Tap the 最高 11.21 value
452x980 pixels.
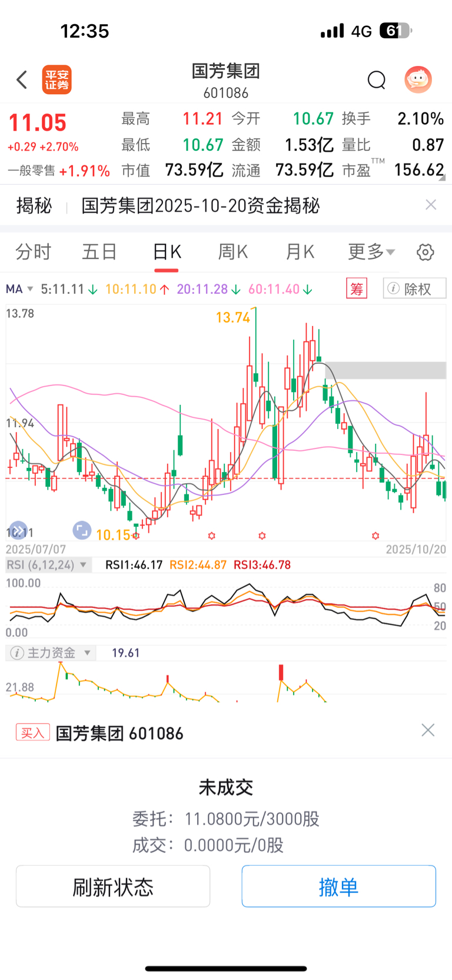(x=202, y=119)
